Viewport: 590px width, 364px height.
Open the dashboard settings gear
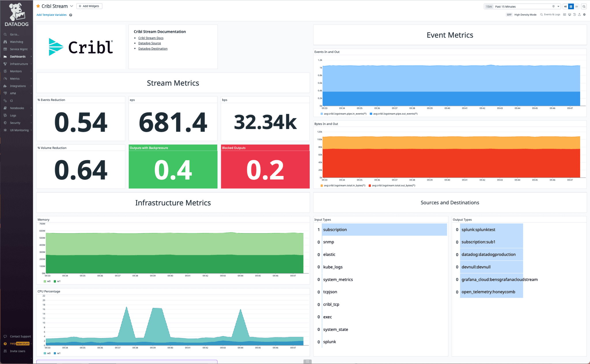coord(585,14)
